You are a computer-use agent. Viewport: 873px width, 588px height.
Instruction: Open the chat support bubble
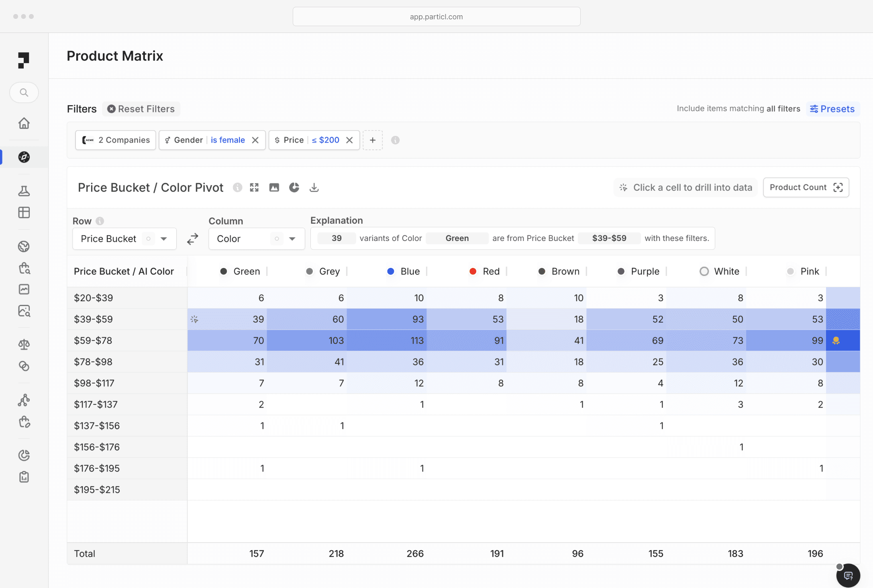coord(848,576)
